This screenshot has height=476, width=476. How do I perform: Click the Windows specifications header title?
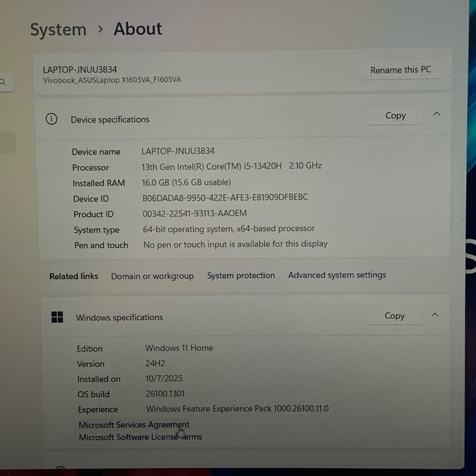(x=119, y=317)
